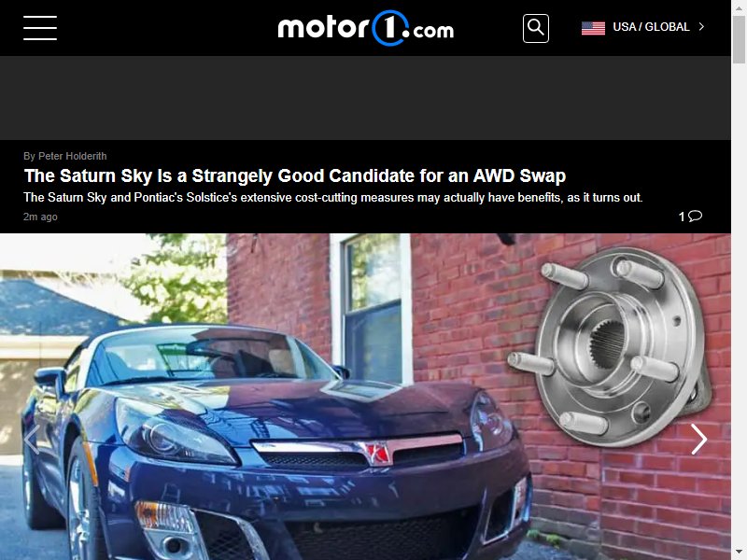The image size is (747, 560).
Task: Expand edition chevron beside USA / GLOBAL
Action: (701, 27)
